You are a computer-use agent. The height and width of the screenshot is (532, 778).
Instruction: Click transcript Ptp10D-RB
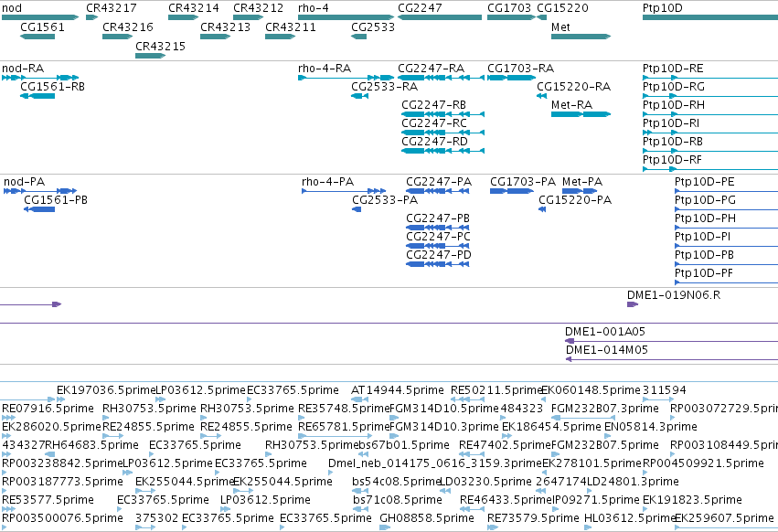[710, 151]
